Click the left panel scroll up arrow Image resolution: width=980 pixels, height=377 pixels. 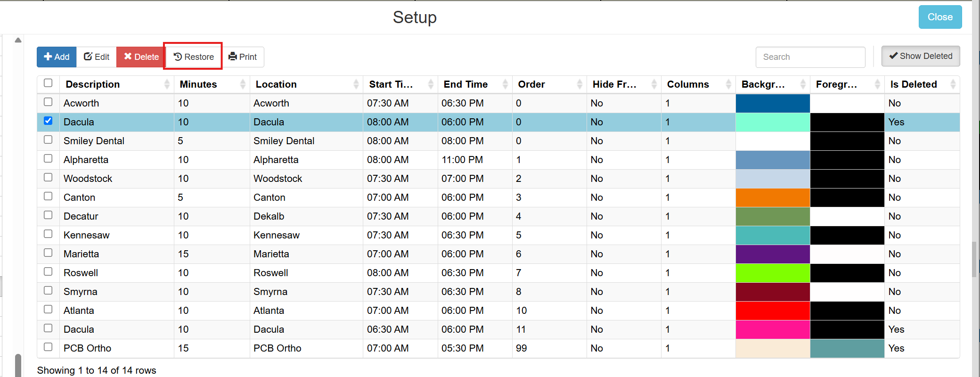point(18,41)
